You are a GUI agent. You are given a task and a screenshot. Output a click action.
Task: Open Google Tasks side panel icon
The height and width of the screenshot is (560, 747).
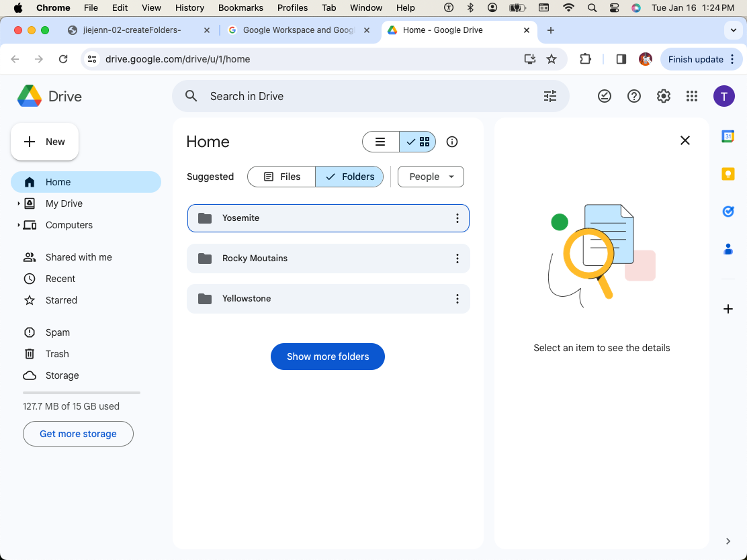tap(728, 212)
